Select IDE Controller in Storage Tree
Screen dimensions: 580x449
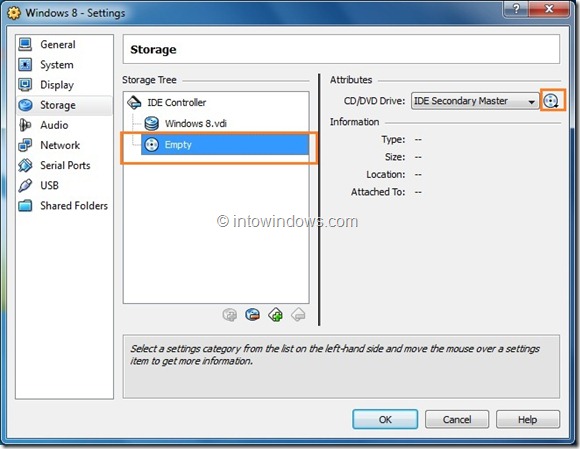(176, 102)
